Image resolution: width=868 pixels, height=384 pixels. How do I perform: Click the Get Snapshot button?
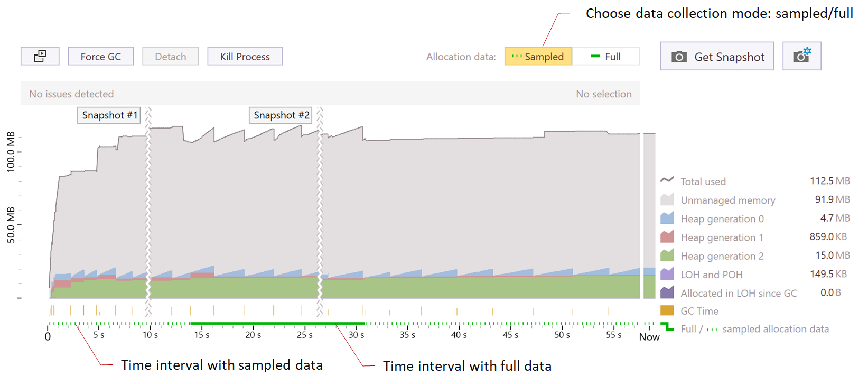(x=716, y=56)
